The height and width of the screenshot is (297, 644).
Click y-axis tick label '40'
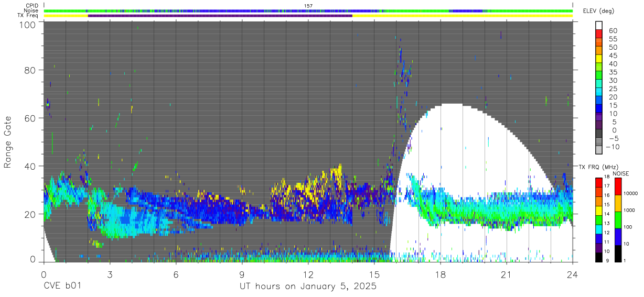(30, 166)
